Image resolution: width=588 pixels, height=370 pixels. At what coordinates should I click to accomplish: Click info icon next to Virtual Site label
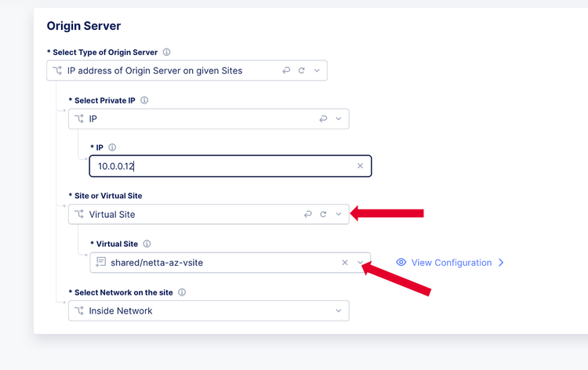147,244
